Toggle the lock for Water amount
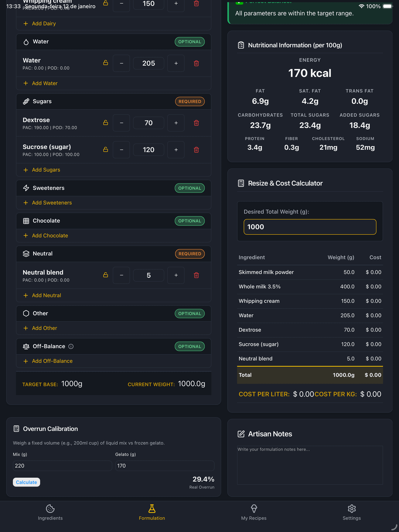This screenshot has height=532, width=399. [x=106, y=63]
